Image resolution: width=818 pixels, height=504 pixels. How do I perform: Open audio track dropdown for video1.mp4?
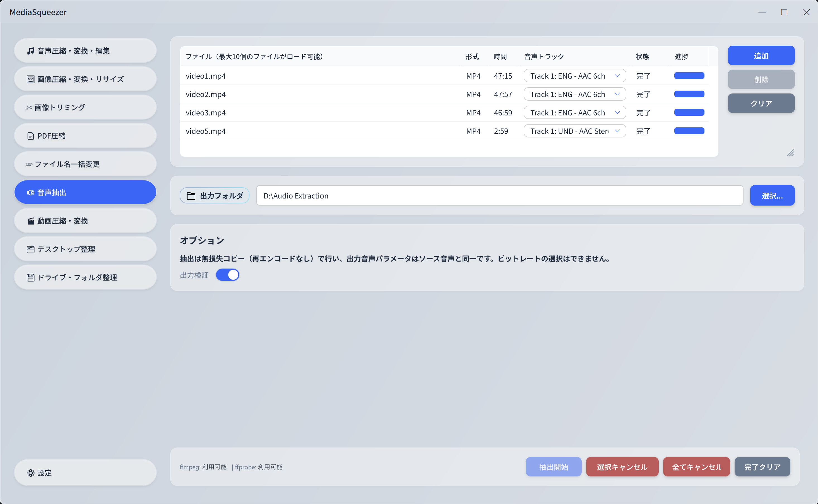point(574,76)
